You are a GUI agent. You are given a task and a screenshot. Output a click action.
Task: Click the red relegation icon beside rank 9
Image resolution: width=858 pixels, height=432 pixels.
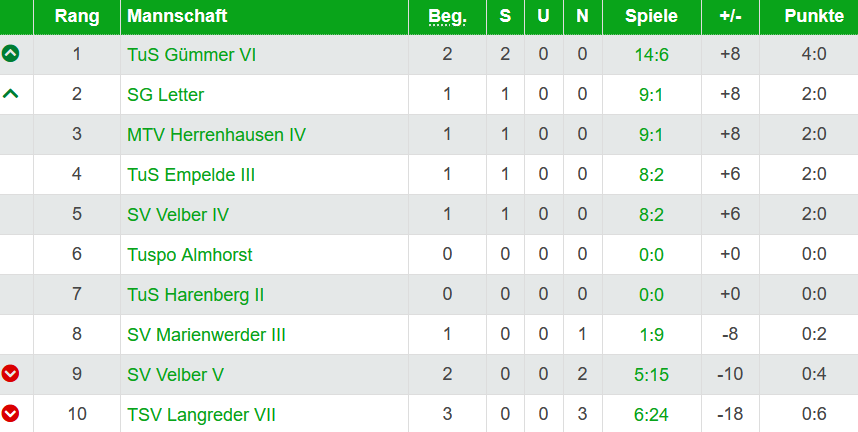point(11,374)
